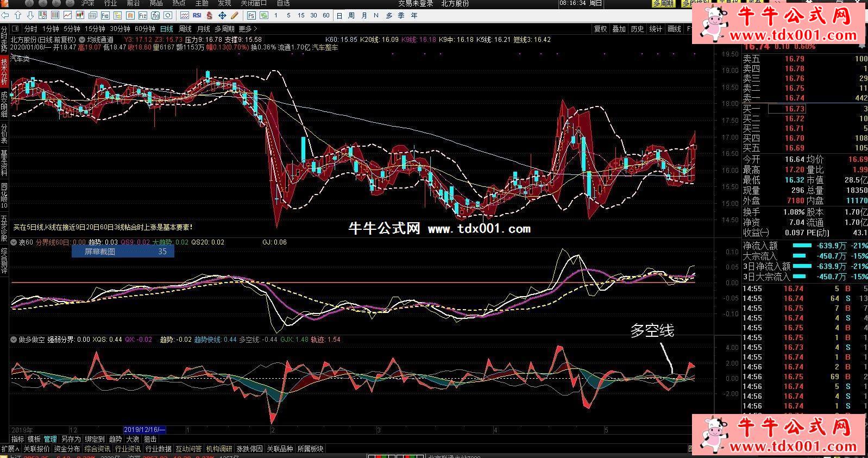Select weekly period button 周 in toolbar
Screen dimensions: 868x458
pos(351,16)
